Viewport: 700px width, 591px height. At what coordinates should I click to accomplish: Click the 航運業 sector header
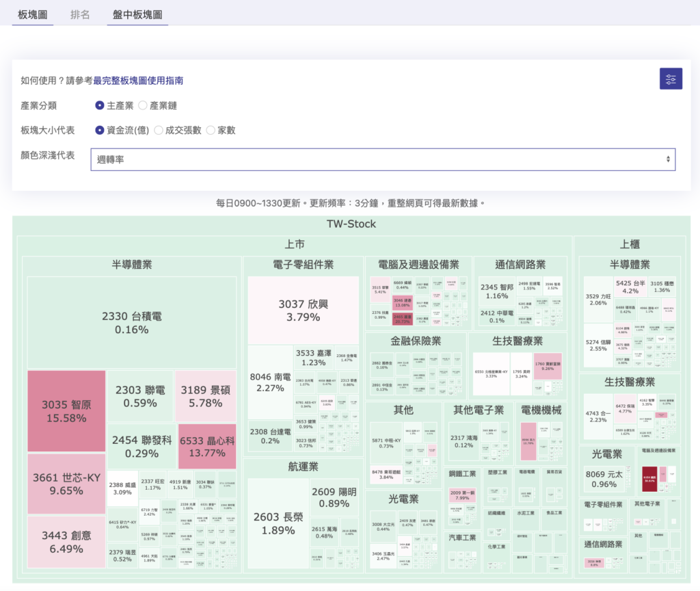coord(303,467)
